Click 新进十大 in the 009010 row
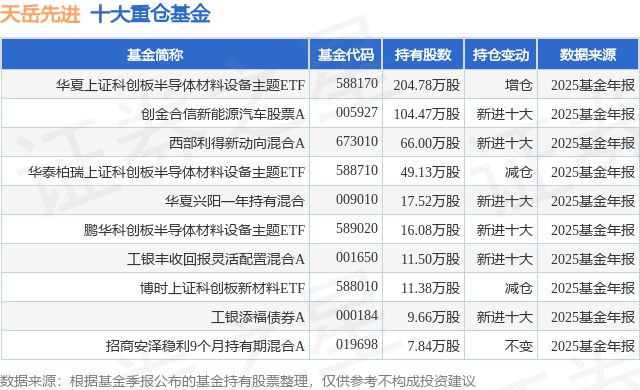This screenshot has height=390, width=640. coord(505,201)
